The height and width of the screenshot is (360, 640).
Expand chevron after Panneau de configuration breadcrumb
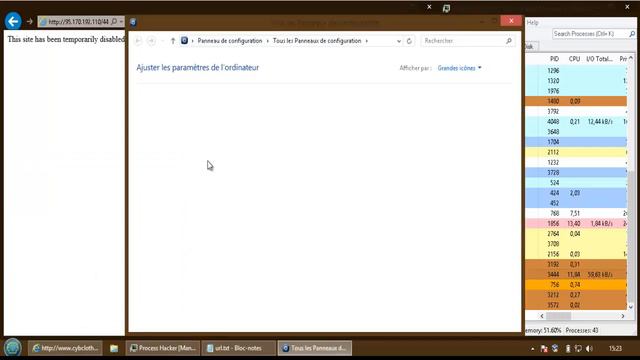(268, 41)
